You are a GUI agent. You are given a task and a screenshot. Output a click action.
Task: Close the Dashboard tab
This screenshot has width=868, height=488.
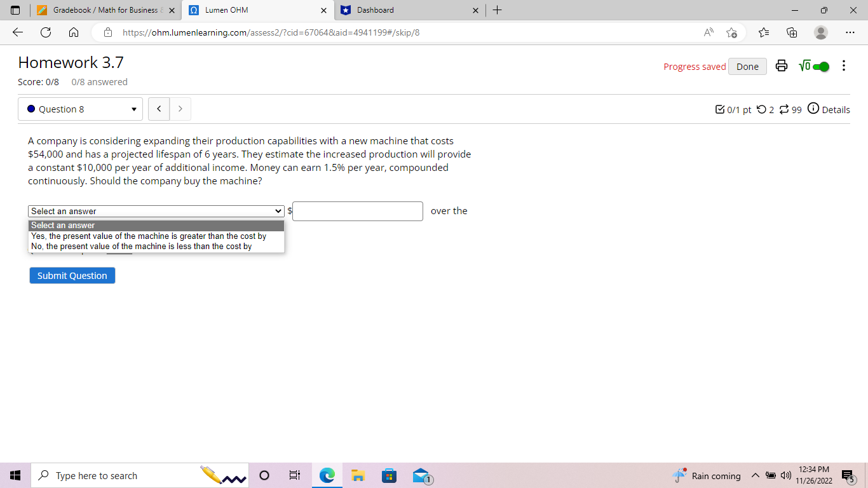tap(476, 11)
